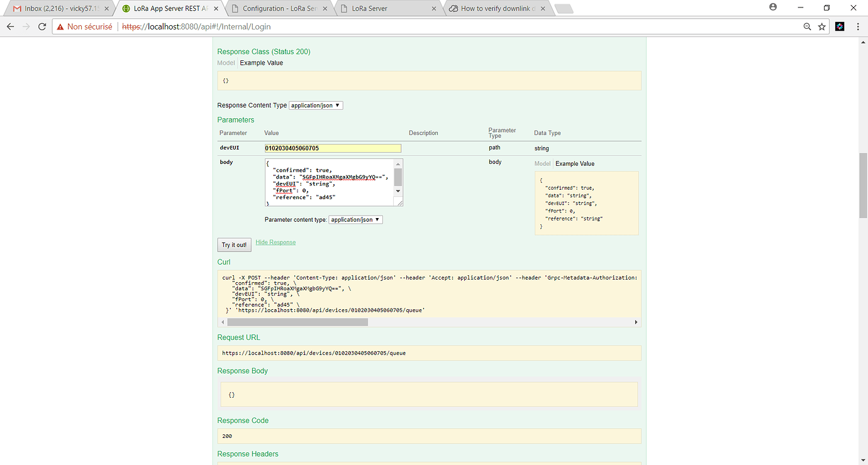Click the Non sécurisé warning icon

[x=59, y=27]
